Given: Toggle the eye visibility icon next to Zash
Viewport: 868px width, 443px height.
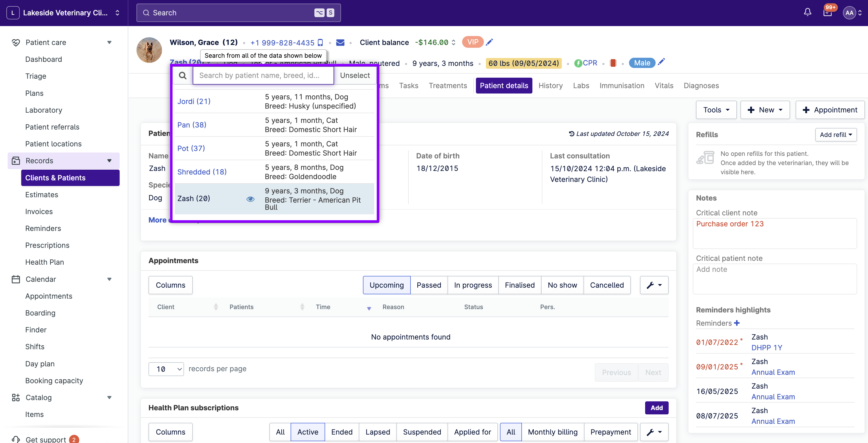Looking at the screenshot, I should coord(250,199).
